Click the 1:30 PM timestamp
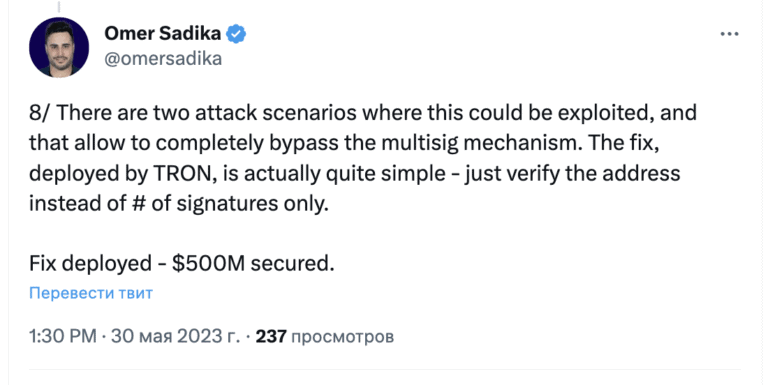The image size is (768, 385). (x=63, y=337)
